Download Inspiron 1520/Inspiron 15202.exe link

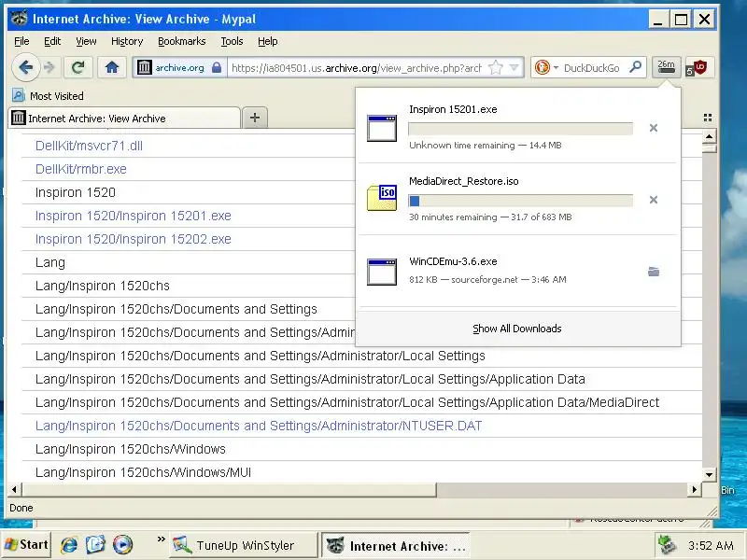[x=133, y=239]
